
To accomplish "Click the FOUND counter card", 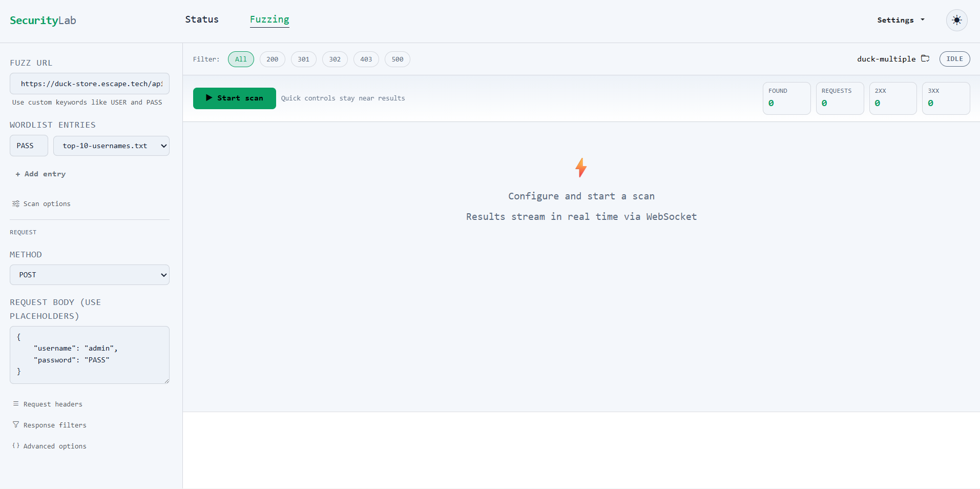I will pos(786,98).
